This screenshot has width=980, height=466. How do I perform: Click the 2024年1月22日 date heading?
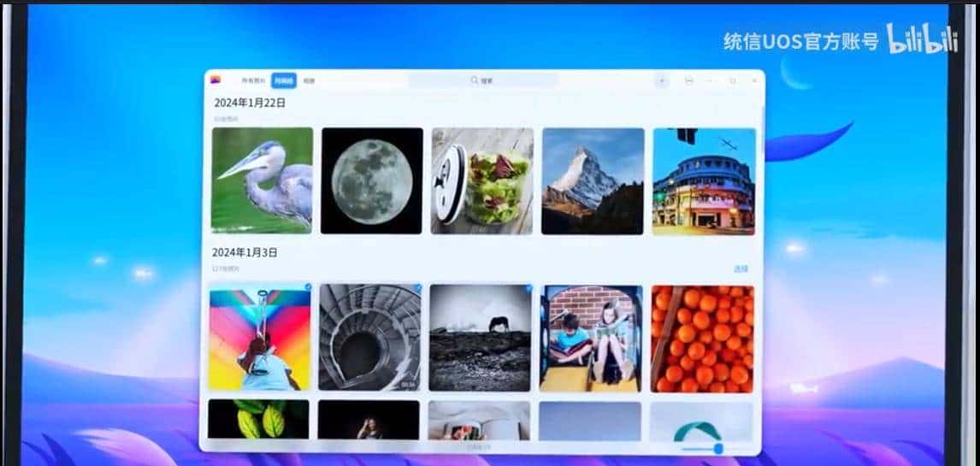click(250, 103)
